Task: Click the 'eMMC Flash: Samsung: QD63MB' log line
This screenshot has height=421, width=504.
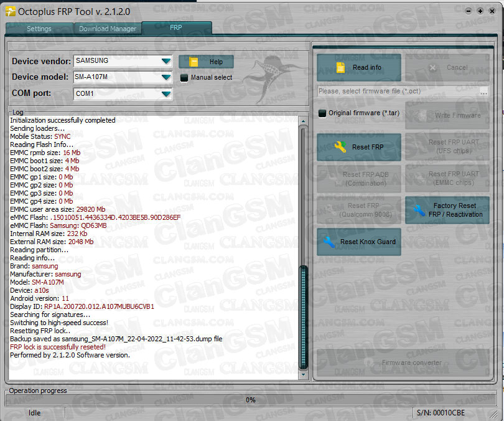Action: [58, 225]
